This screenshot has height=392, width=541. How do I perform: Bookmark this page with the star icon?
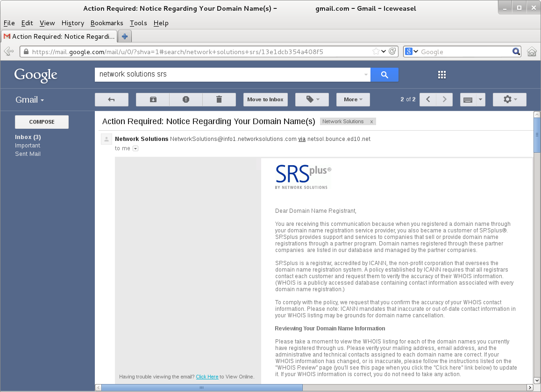(376, 51)
